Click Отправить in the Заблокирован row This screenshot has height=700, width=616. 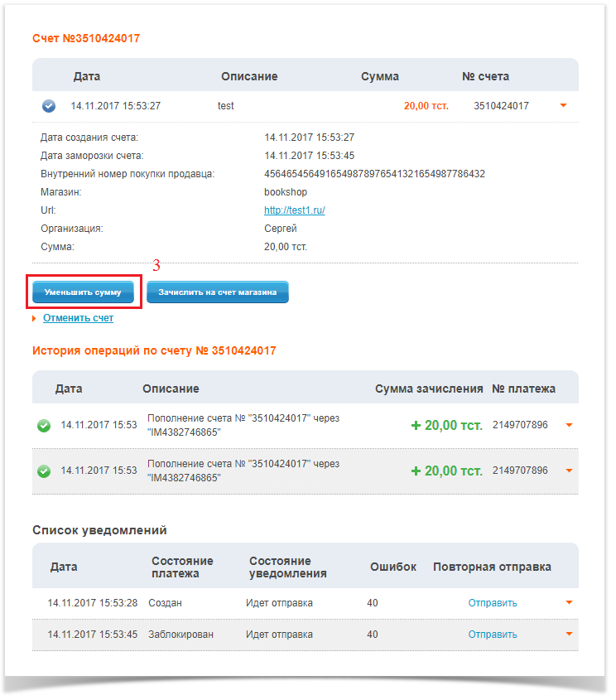tap(493, 635)
